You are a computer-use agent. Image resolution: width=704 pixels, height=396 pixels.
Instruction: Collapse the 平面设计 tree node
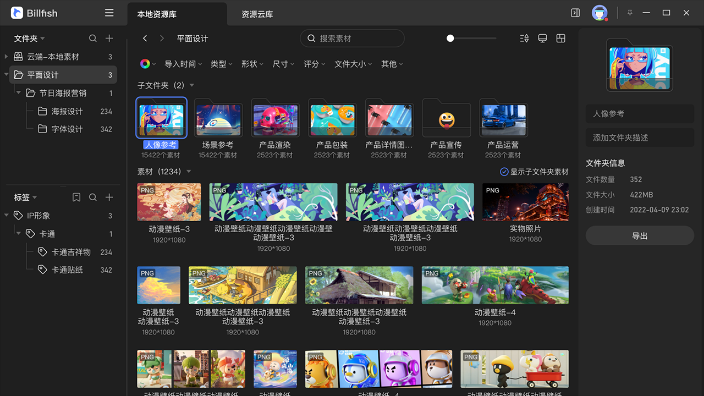pyautogui.click(x=6, y=75)
